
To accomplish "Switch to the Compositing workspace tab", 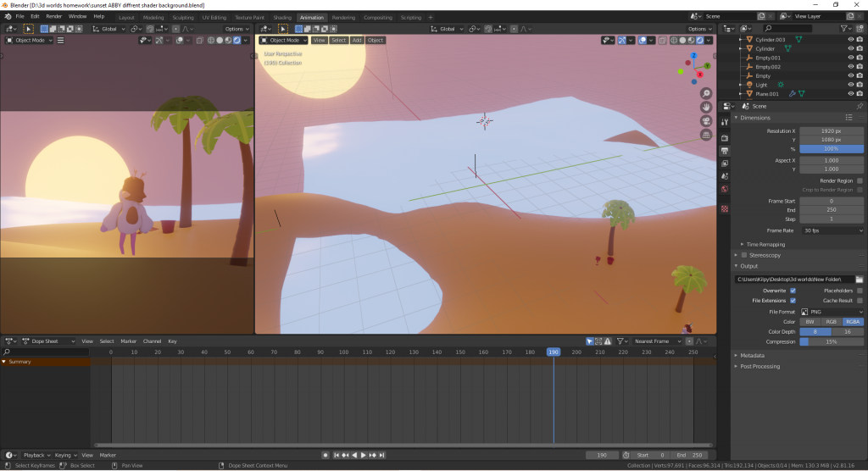I will [378, 18].
